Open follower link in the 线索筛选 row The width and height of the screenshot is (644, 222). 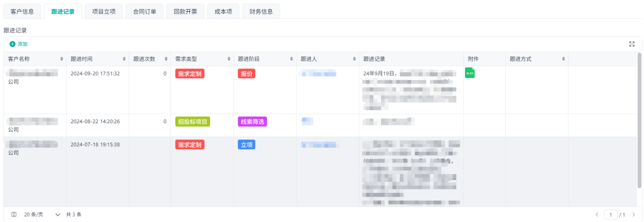307,121
